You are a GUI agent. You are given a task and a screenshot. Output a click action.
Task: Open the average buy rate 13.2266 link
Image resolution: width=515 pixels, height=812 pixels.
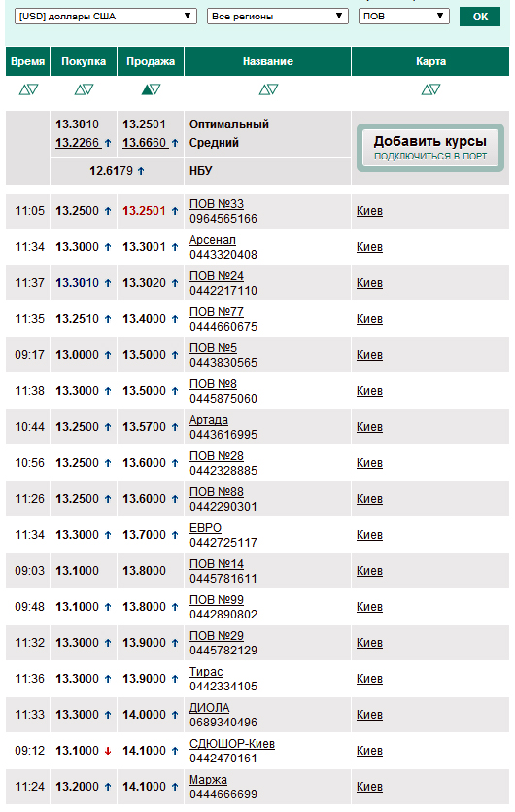pos(78,142)
